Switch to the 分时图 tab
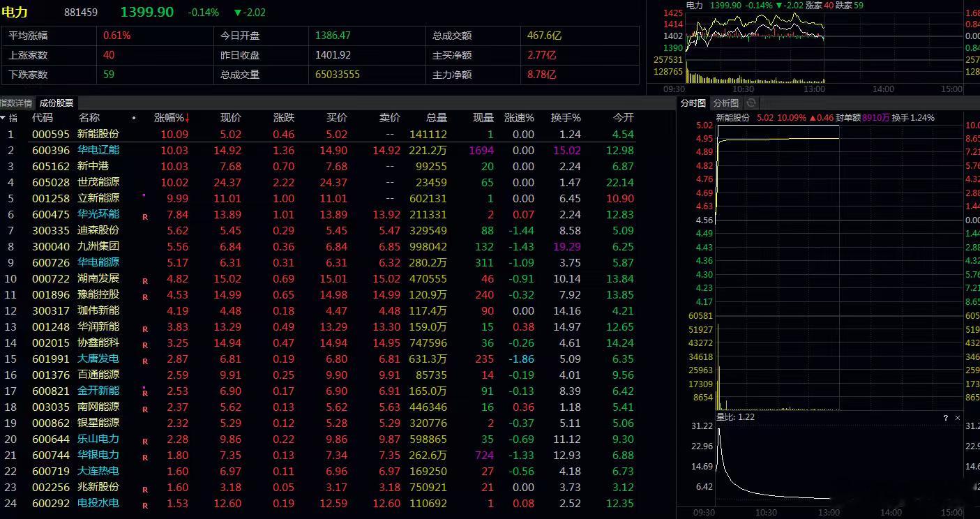 point(693,103)
